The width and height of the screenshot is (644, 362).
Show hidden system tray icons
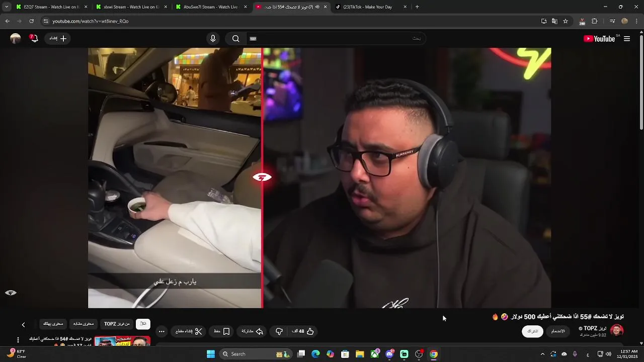(x=542, y=354)
